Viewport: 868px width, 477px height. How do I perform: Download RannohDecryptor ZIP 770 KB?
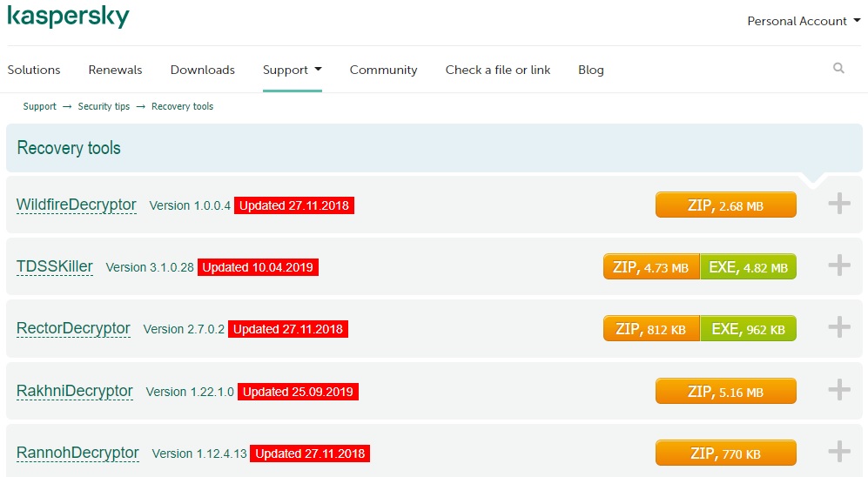726,453
